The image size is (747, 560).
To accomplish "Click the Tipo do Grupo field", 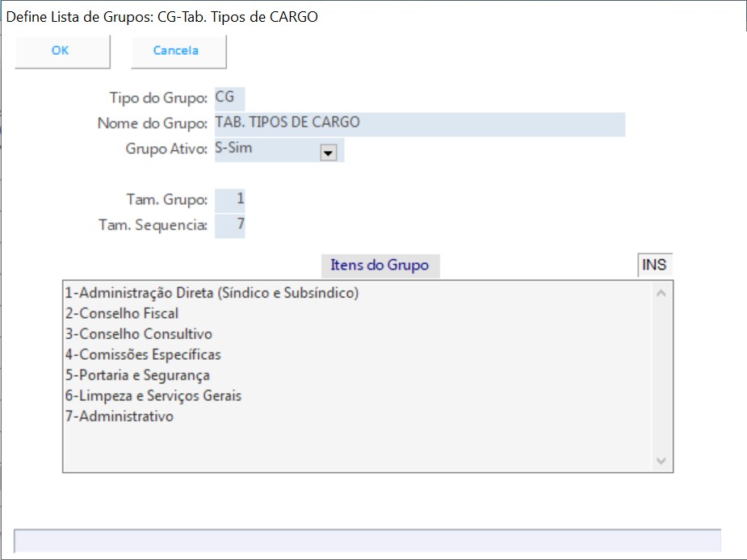I will tap(229, 98).
